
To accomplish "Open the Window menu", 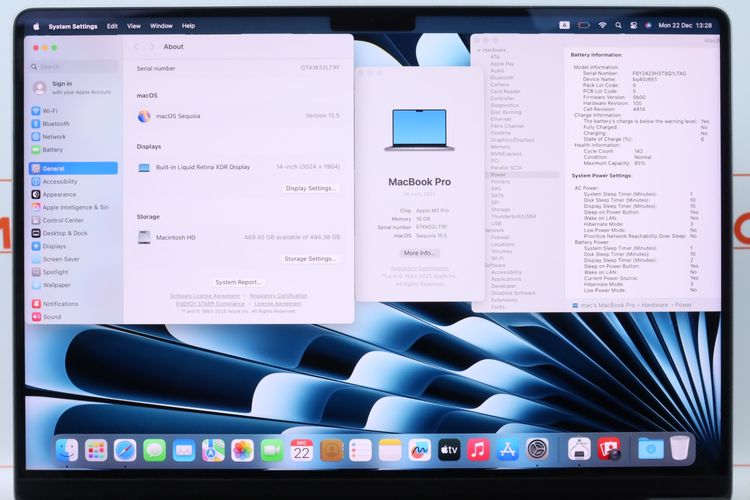I will 161,26.
